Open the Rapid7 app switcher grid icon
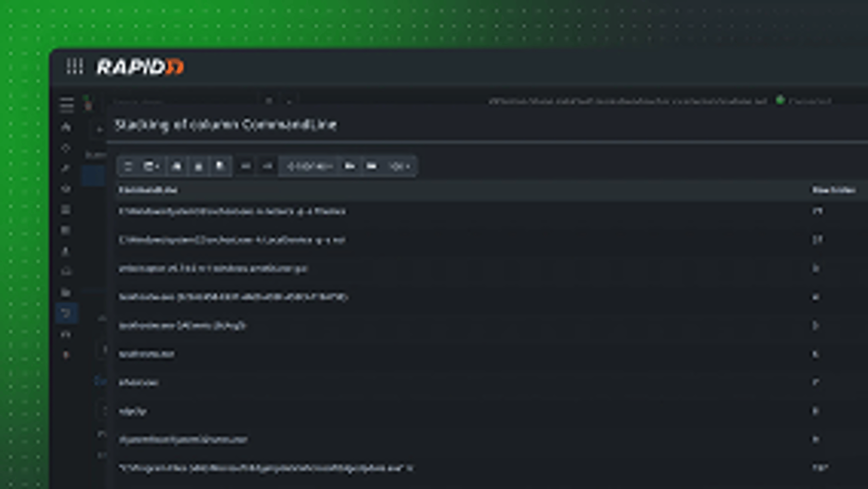Screen dimensions: 868x489 coord(74,66)
